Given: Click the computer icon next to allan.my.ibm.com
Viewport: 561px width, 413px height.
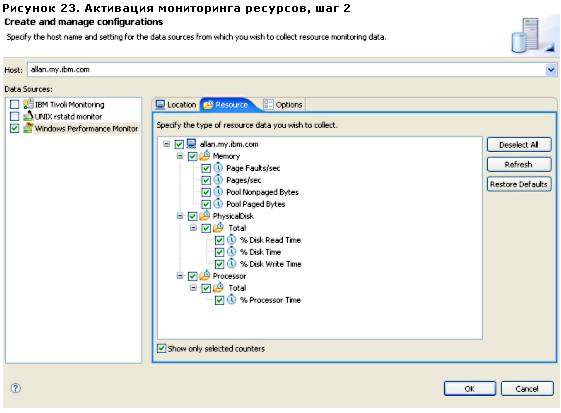Looking at the screenshot, I should (192, 144).
